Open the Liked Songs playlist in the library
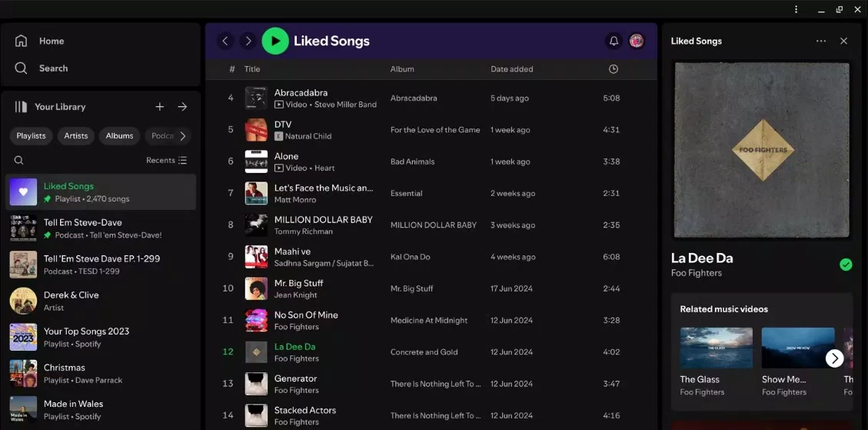The image size is (868, 430). pos(101,192)
